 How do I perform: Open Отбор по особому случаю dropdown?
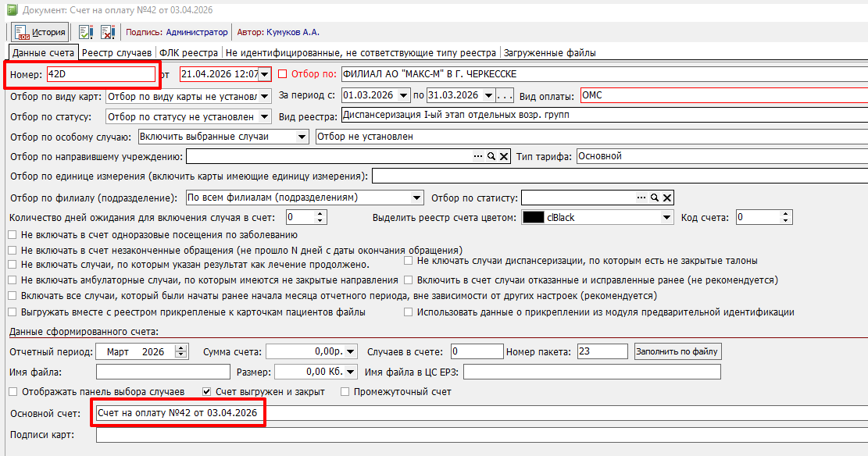tap(302, 137)
